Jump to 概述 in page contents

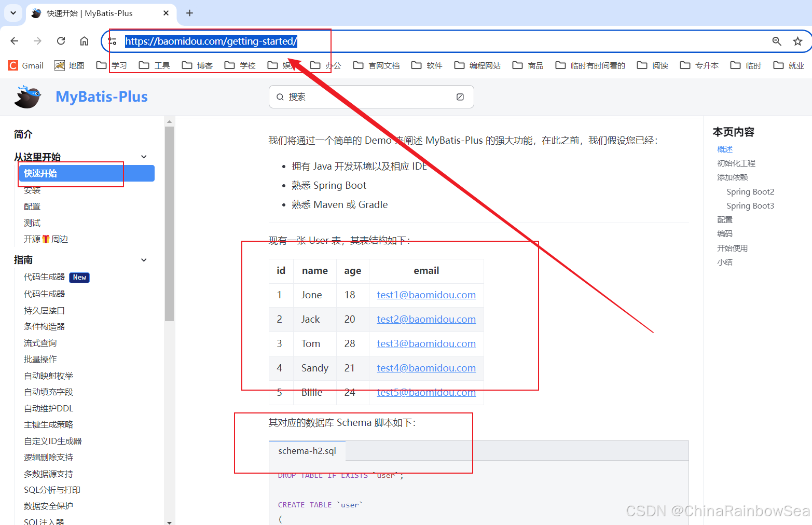[725, 149]
